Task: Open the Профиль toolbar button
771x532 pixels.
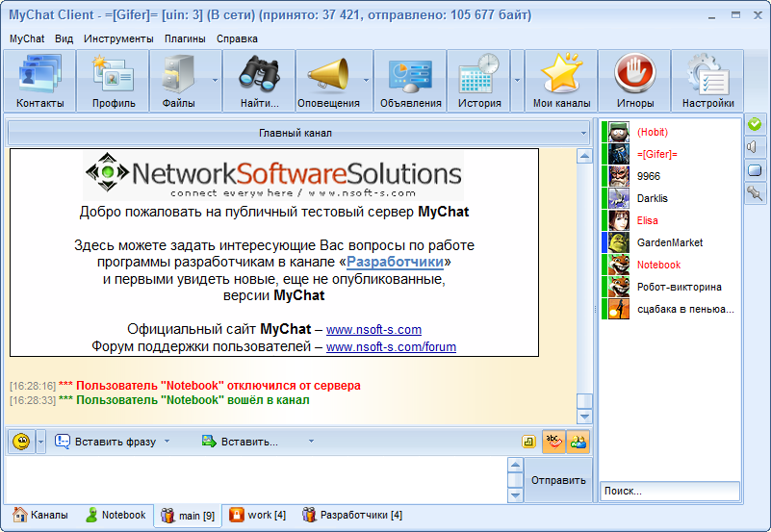Action: [x=113, y=81]
